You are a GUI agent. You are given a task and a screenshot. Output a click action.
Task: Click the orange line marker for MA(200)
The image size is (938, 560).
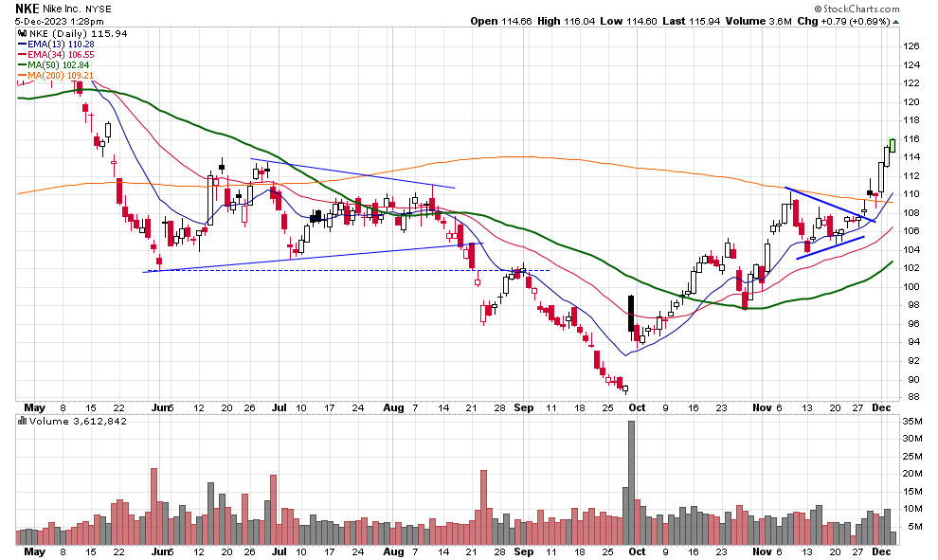tap(22, 76)
